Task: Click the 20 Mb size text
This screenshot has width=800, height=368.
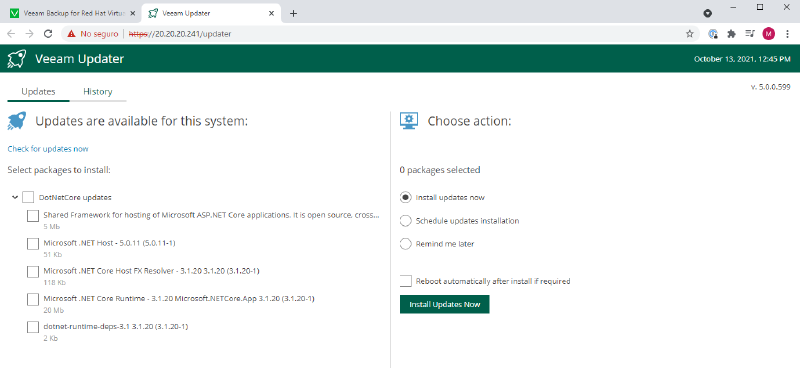Action: 53,310
